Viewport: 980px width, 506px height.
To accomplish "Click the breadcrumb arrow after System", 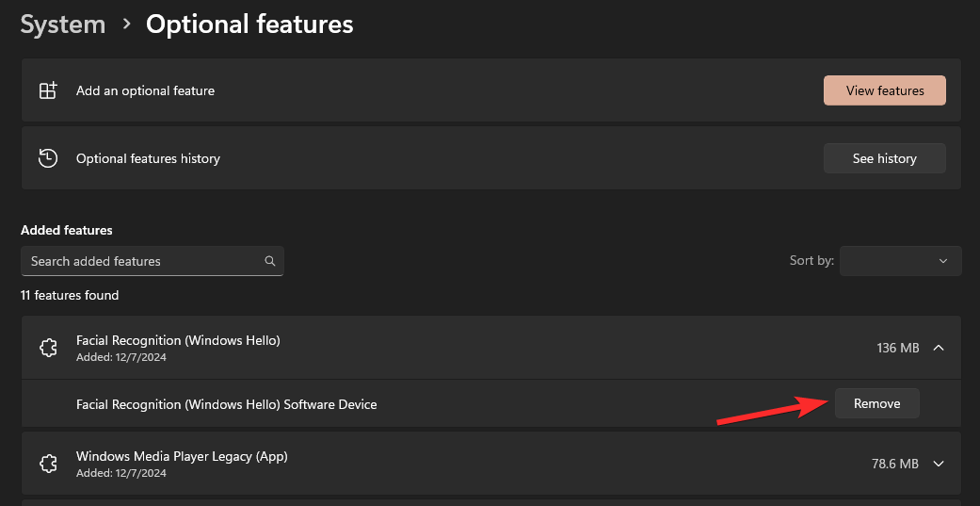I will click(x=126, y=24).
